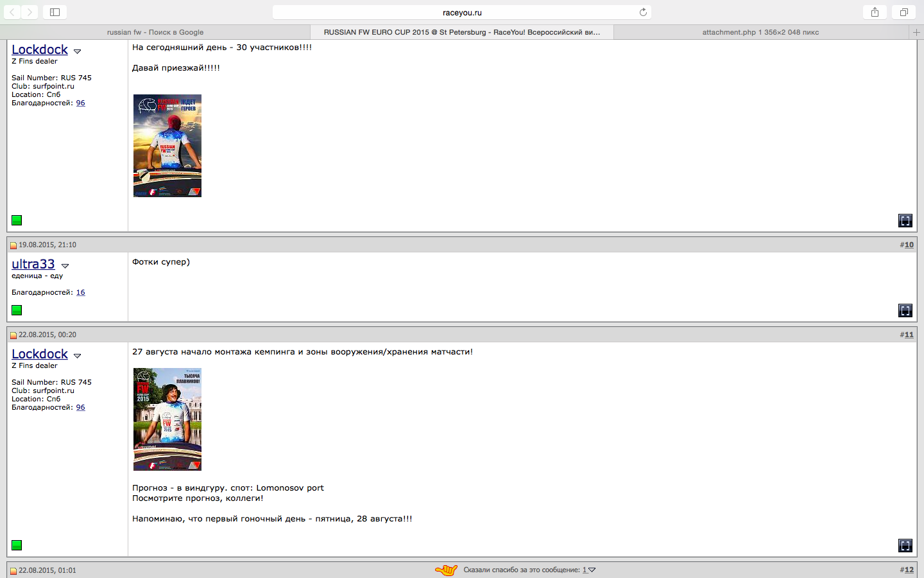This screenshot has width=924, height=578.
Task: Expand Lockdock's user menu in post #11
Action: pyautogui.click(x=77, y=356)
